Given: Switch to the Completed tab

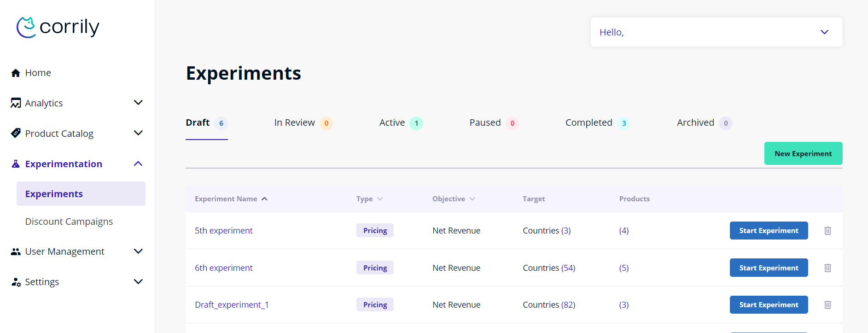Looking at the screenshot, I should pyautogui.click(x=597, y=123).
